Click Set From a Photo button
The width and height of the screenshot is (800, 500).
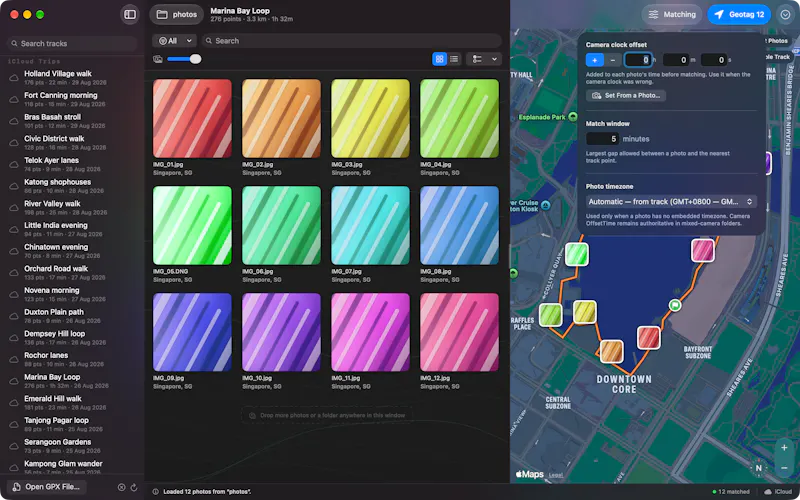pos(626,95)
